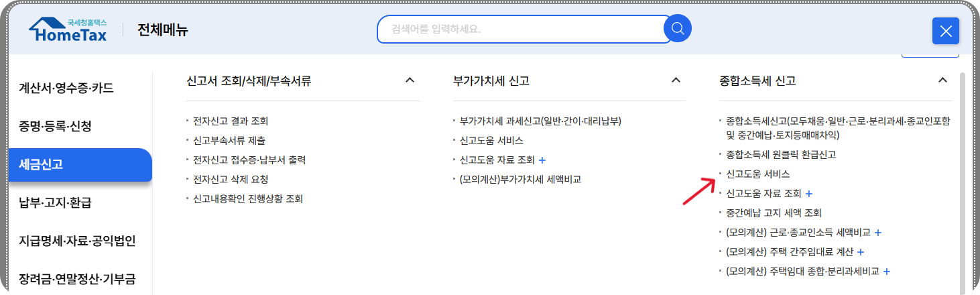Select 납부·고지·환급 in the sidebar
The image size is (980, 295).
click(55, 202)
